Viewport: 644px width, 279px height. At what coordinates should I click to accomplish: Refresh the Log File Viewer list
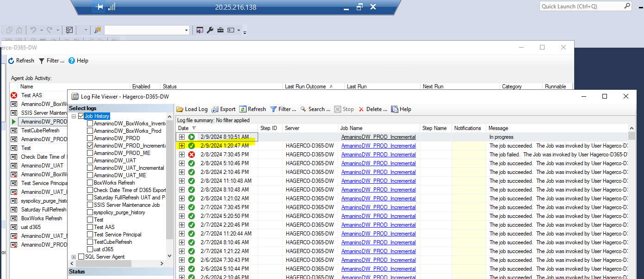[253, 109]
